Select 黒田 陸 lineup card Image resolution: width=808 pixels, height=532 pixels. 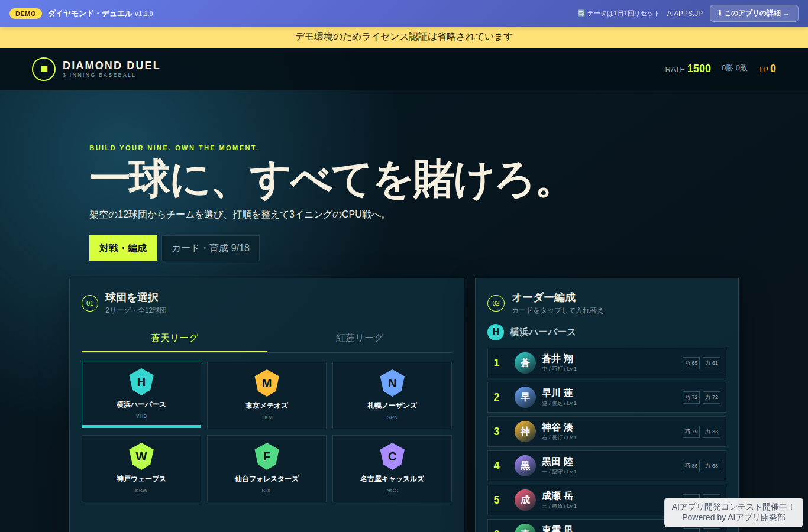tap(607, 466)
